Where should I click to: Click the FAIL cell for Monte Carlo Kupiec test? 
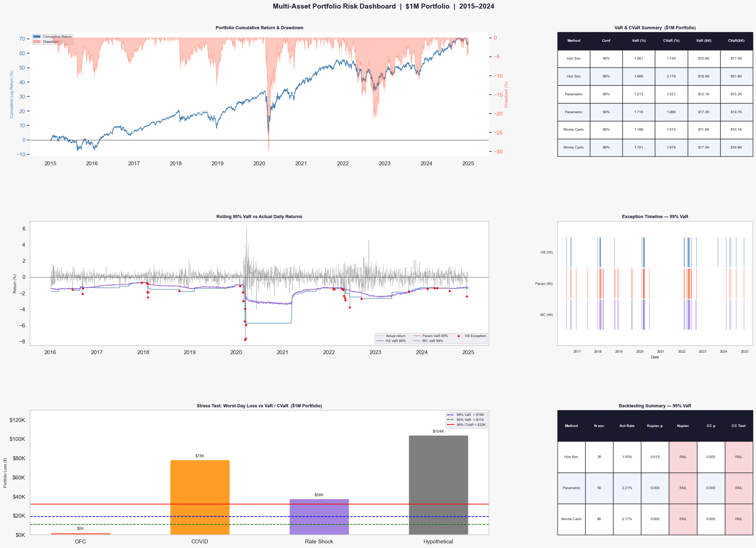tap(682, 519)
